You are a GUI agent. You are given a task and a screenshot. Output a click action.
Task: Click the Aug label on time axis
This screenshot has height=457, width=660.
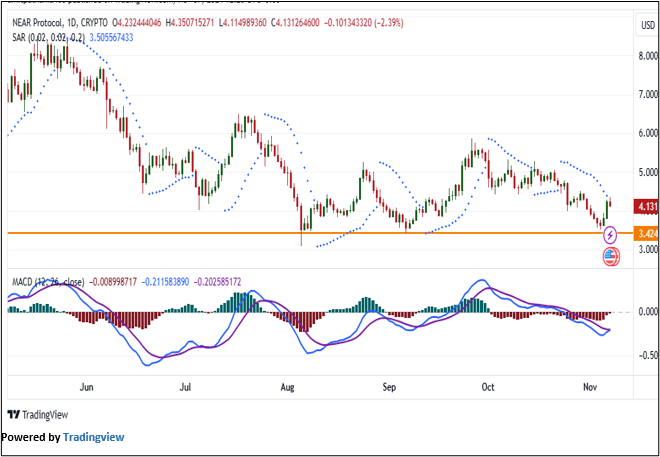[x=287, y=387]
